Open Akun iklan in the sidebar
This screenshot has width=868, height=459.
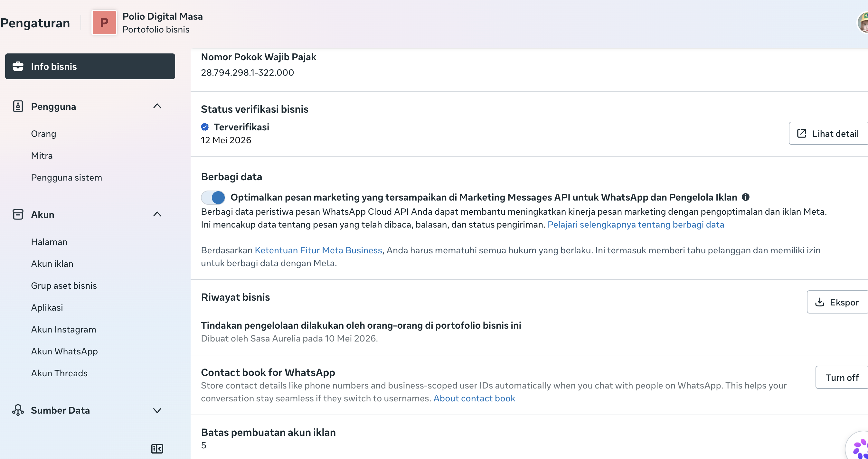tap(52, 264)
